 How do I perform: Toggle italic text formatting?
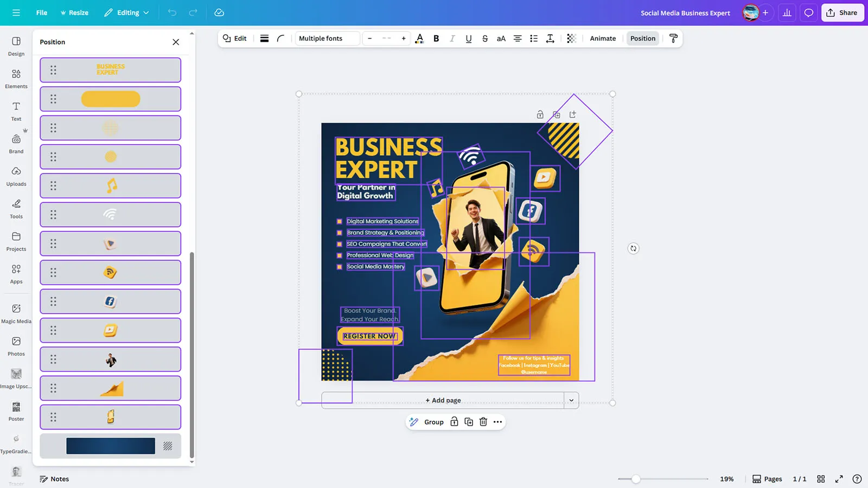(x=452, y=38)
